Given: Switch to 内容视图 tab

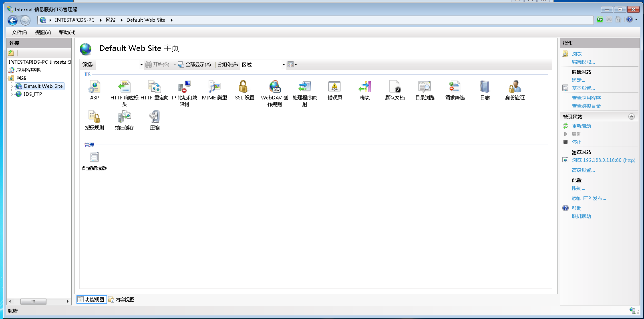Looking at the screenshot, I should click(121, 299).
